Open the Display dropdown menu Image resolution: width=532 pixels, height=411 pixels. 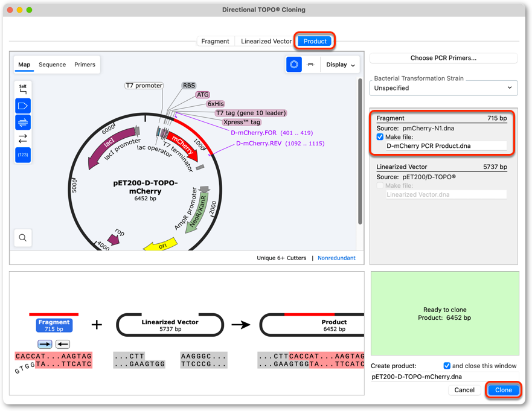(341, 65)
